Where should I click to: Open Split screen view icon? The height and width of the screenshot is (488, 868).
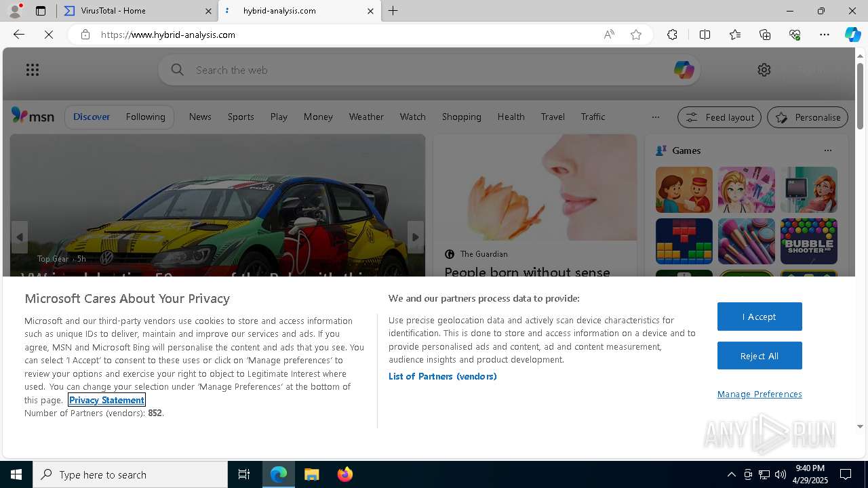[705, 35]
